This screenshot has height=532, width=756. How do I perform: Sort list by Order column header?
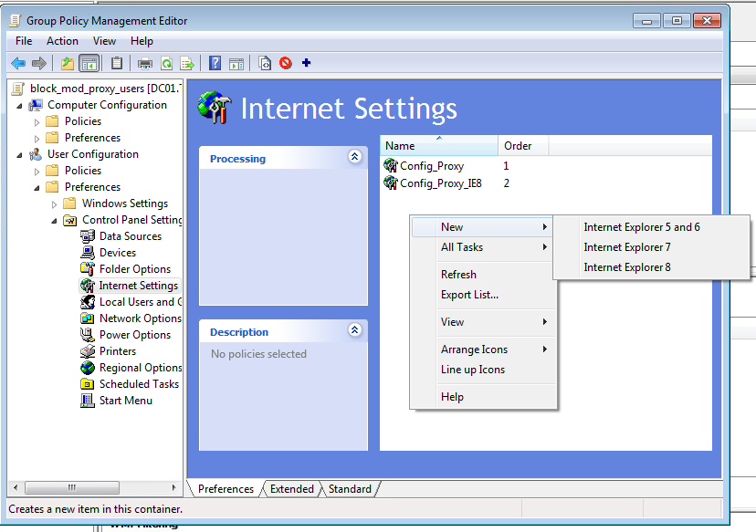(x=523, y=145)
